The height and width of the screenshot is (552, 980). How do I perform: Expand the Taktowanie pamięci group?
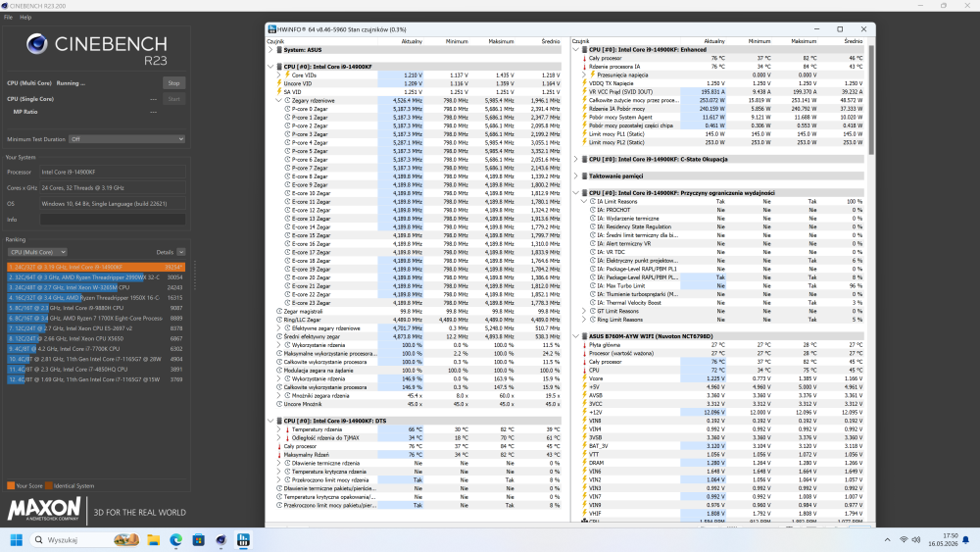[x=575, y=176]
